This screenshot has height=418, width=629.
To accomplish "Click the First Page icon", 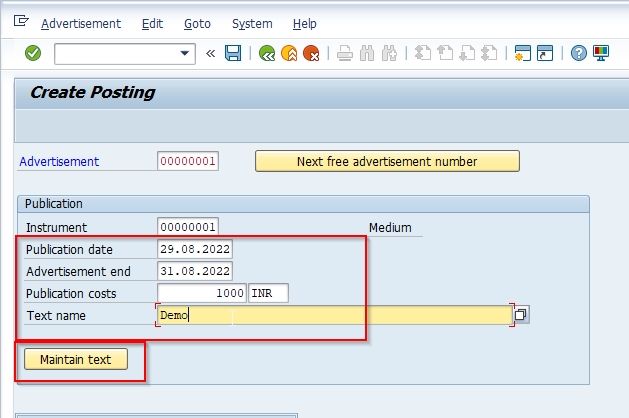I will coord(423,53).
